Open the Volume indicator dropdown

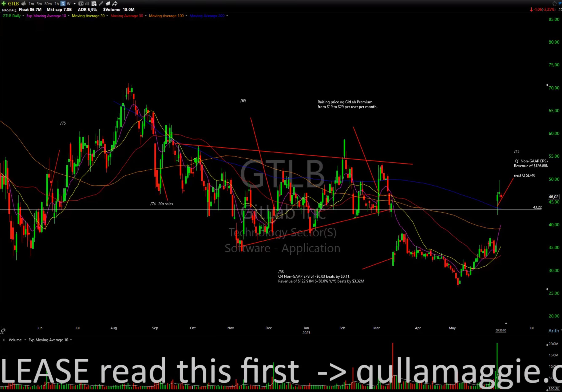(x=25, y=340)
